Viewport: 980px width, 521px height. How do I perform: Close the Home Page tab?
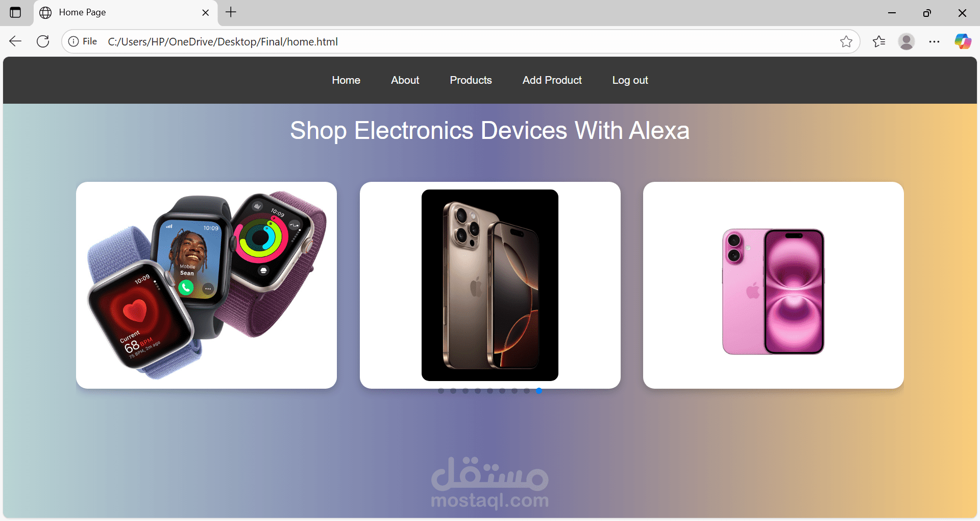pos(206,13)
